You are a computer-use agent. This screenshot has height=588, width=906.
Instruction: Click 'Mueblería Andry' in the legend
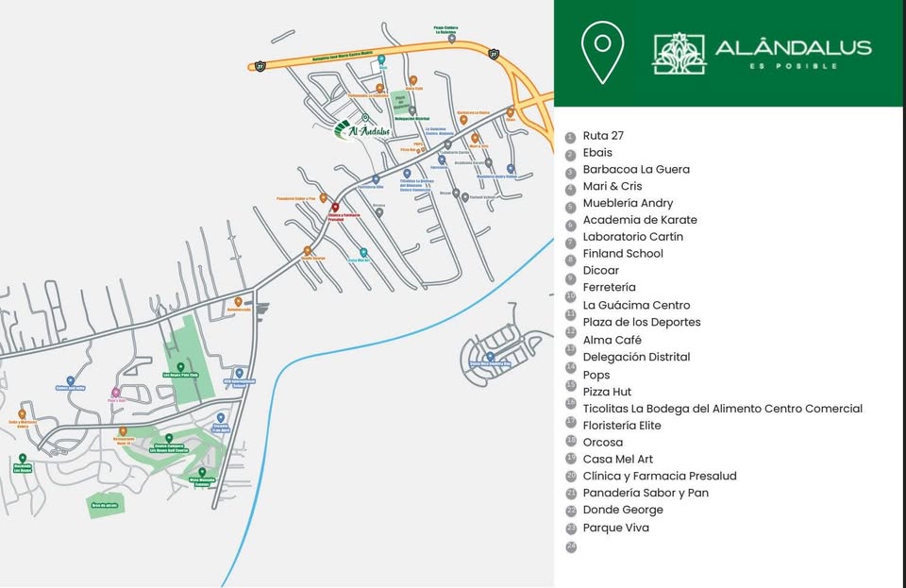628,203
